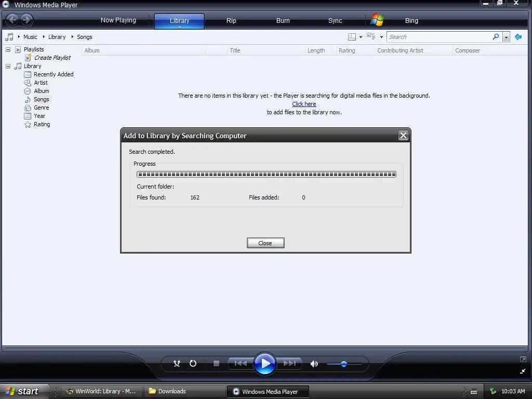Click the blue Play button

(x=264, y=363)
